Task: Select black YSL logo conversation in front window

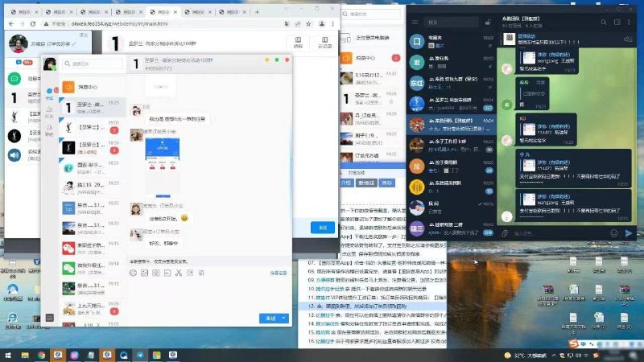Action: [93, 147]
